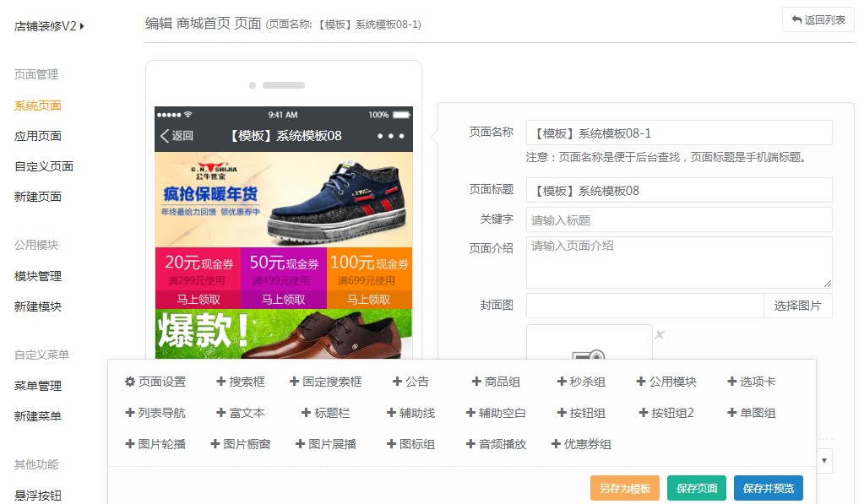The image size is (864, 504).
Task: Click the plus icon beside 公告
Action: coord(397,382)
